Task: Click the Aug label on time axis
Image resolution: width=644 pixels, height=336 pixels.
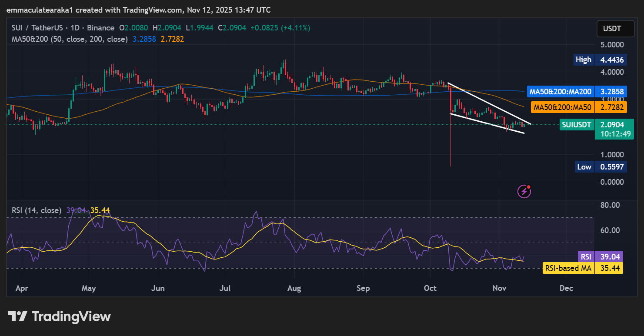Action: click(294, 288)
